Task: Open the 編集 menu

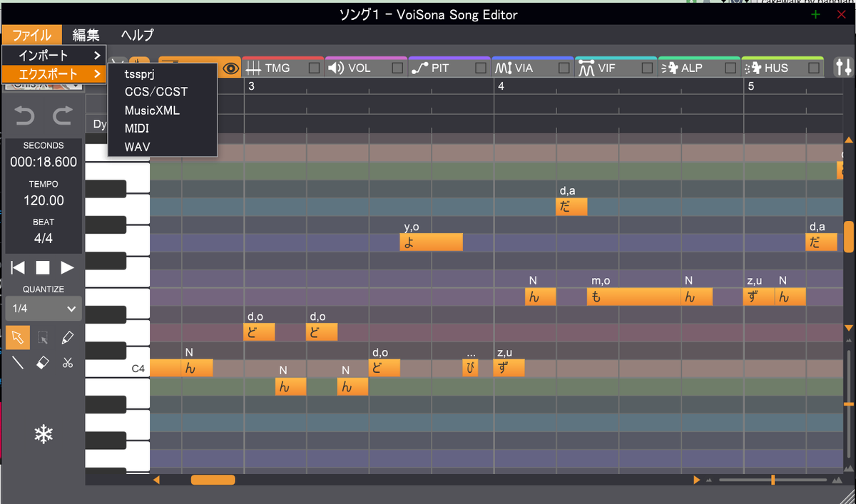Action: (x=86, y=35)
